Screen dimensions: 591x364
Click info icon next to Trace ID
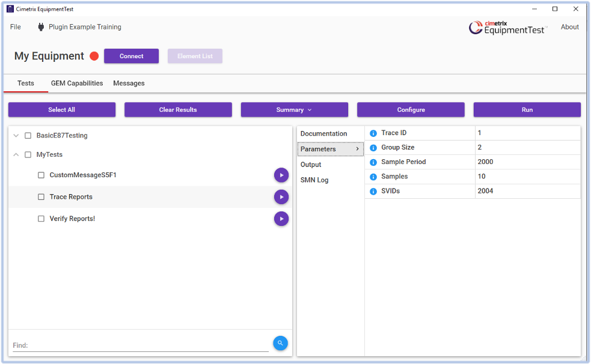373,133
